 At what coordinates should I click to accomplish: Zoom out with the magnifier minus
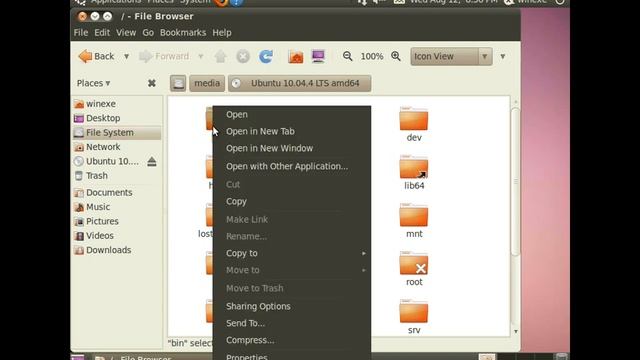coord(347,56)
